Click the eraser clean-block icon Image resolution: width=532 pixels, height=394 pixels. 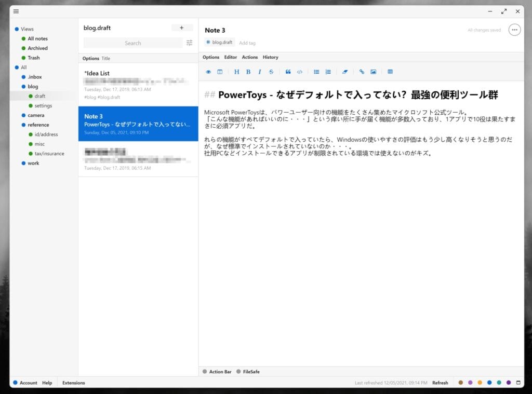(x=345, y=72)
